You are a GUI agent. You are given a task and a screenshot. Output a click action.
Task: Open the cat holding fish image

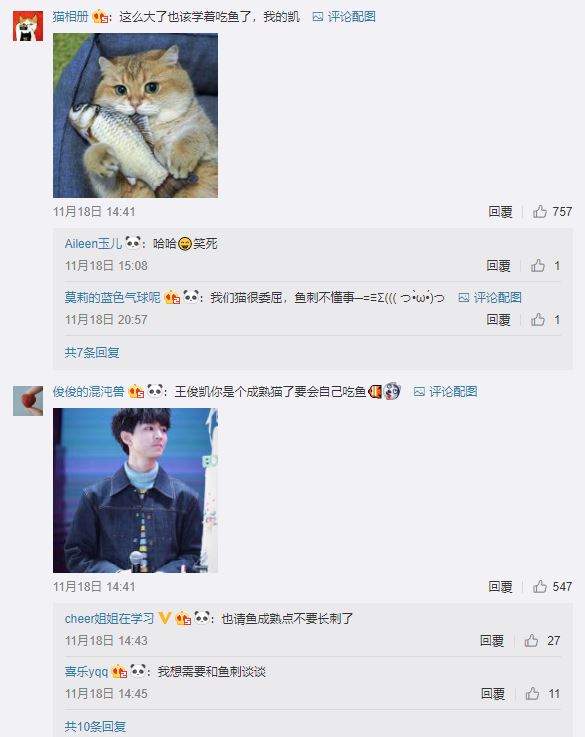pyautogui.click(x=135, y=115)
